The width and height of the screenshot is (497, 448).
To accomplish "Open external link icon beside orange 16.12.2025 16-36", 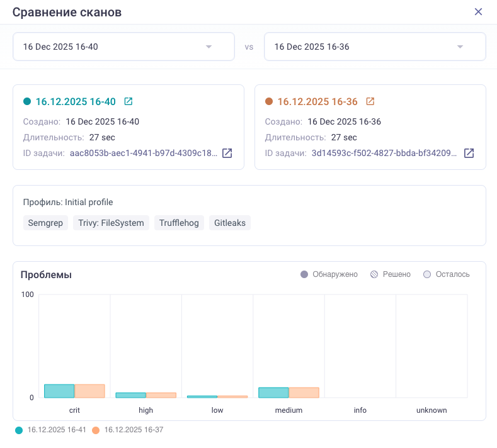I will 370,101.
